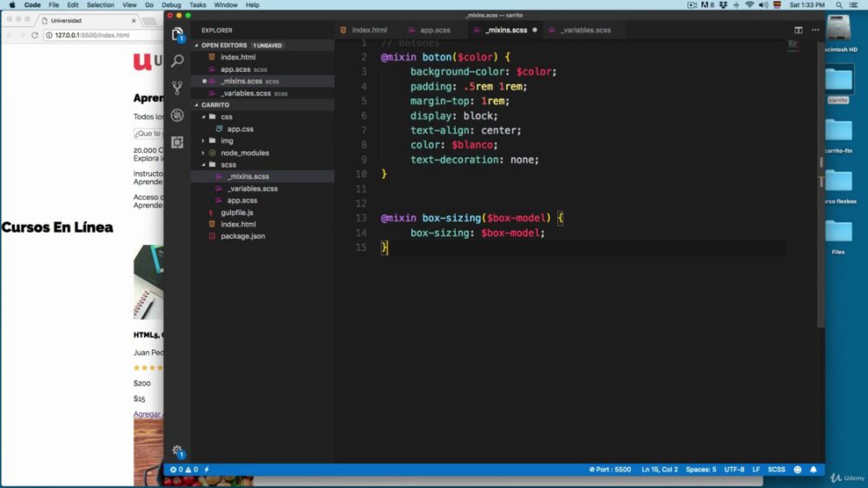Collapse the Open Editors section

click(224, 45)
